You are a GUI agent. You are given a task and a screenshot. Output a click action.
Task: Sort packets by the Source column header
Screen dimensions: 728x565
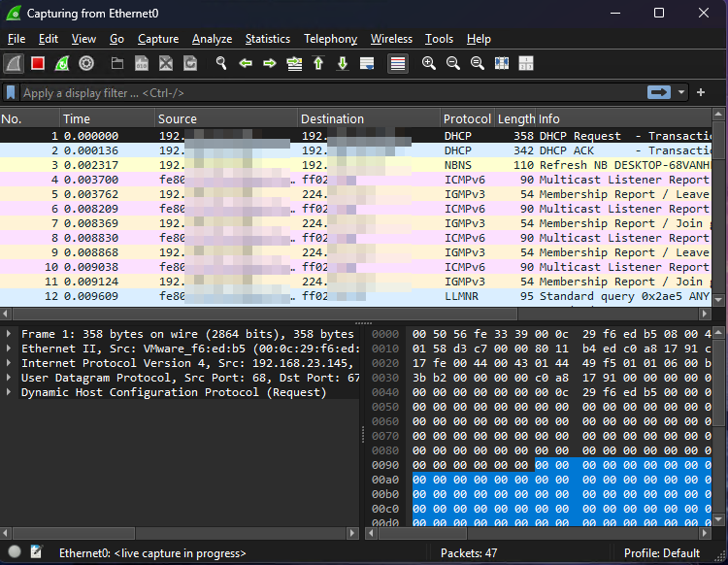226,118
